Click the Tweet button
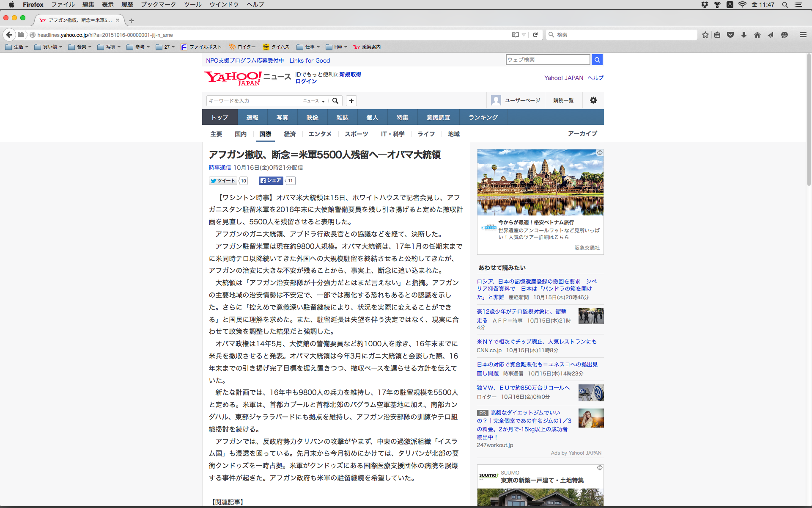The height and width of the screenshot is (508, 812). coord(223,181)
